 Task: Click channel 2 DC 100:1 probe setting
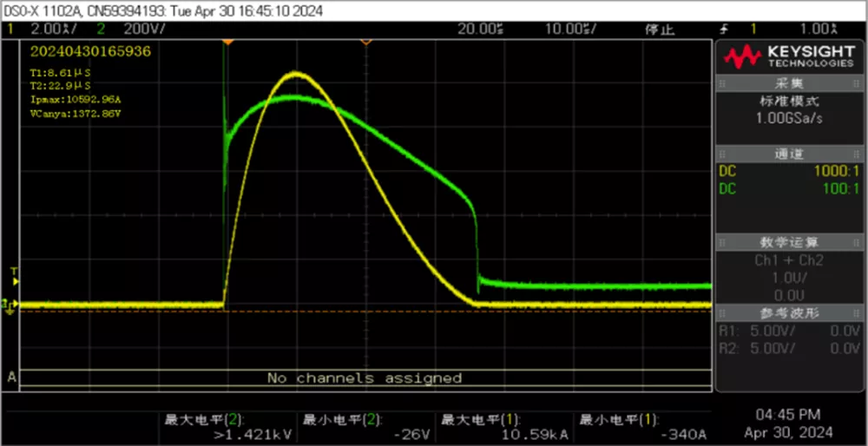(790, 188)
